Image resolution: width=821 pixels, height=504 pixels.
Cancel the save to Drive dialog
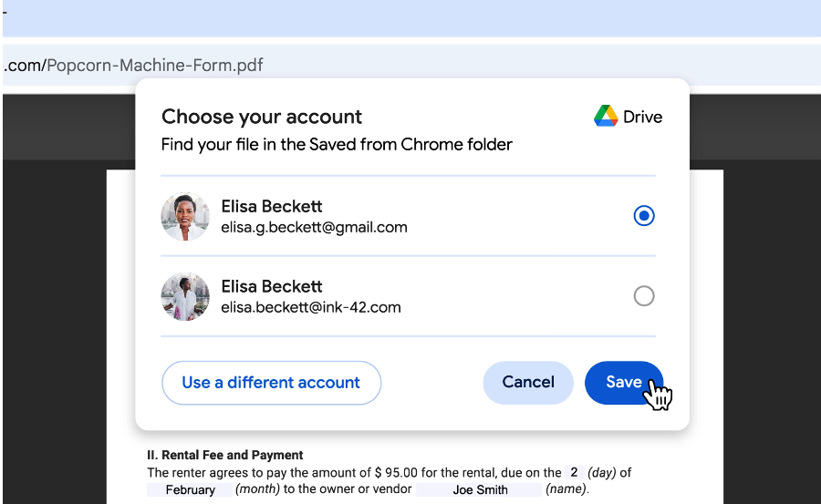[528, 383]
